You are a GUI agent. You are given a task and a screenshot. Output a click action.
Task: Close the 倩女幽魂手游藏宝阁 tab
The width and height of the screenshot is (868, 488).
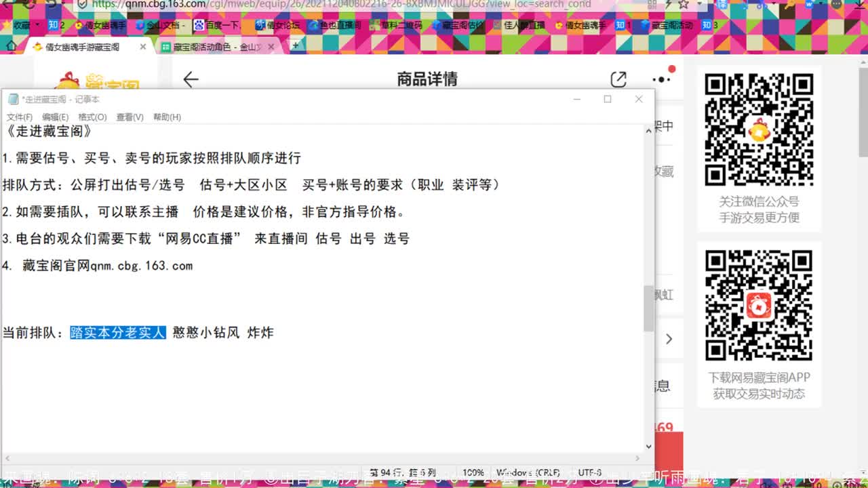coord(142,47)
